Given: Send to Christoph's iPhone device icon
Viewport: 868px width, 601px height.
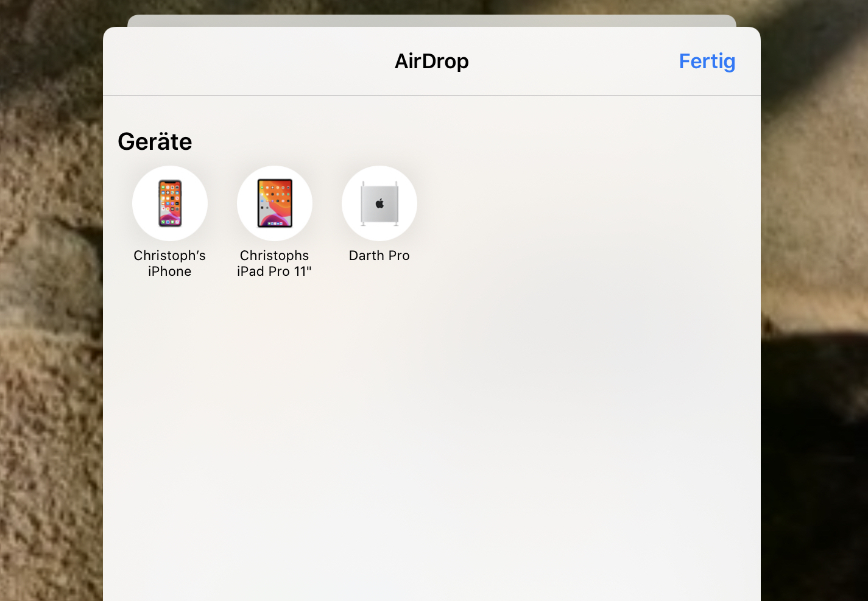Looking at the screenshot, I should pos(170,203).
